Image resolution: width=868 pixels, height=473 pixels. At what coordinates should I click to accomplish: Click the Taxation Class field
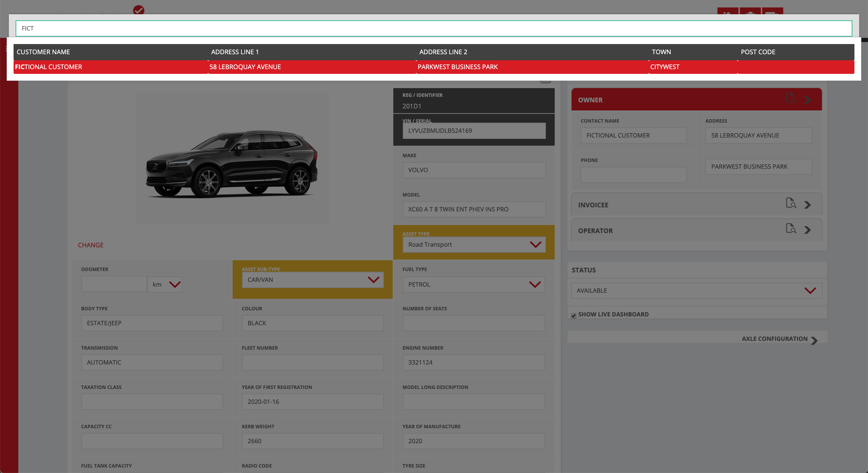point(152,402)
